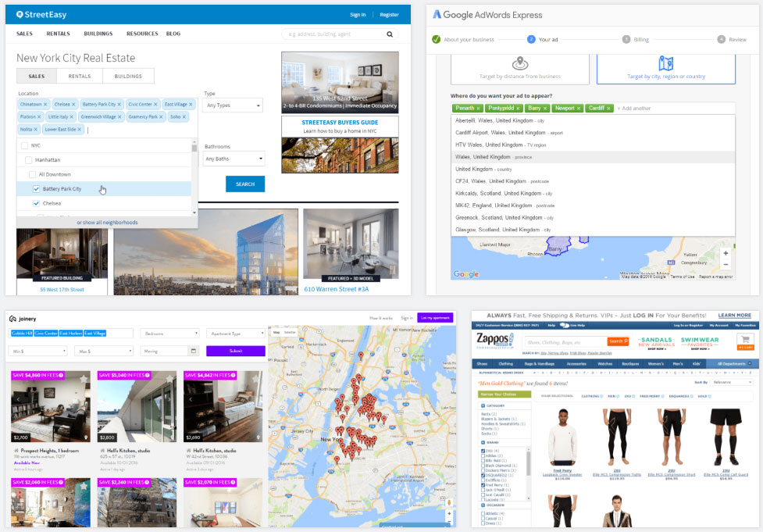Open the RESOURCES menu in StreetEasy

tap(142, 34)
